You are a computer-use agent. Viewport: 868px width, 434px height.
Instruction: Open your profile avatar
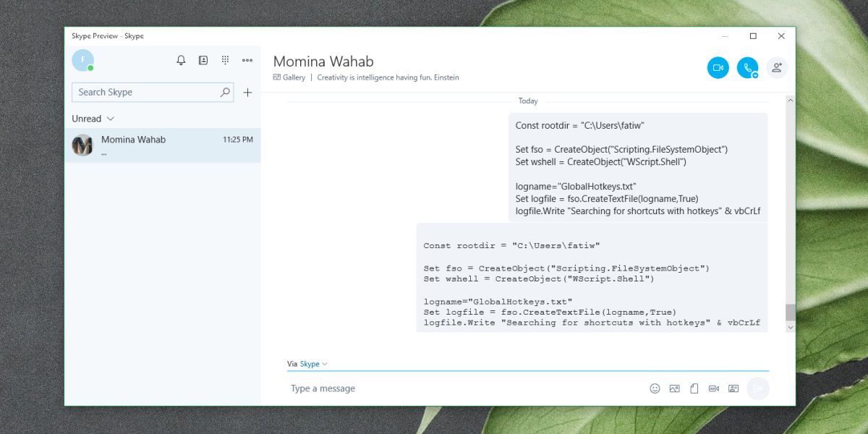click(x=82, y=60)
